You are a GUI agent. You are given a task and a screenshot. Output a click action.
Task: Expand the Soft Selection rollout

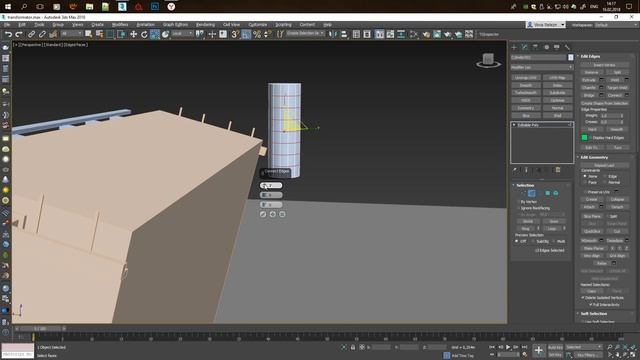[x=593, y=313]
